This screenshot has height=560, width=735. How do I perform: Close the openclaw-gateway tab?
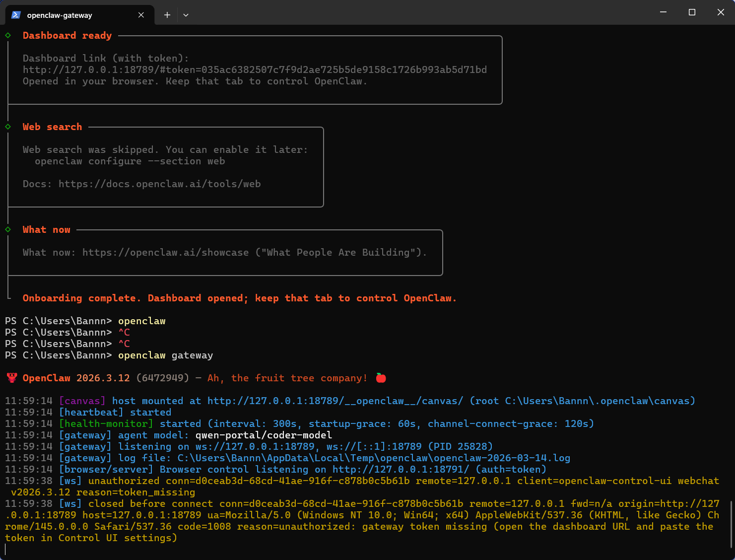pyautogui.click(x=141, y=15)
